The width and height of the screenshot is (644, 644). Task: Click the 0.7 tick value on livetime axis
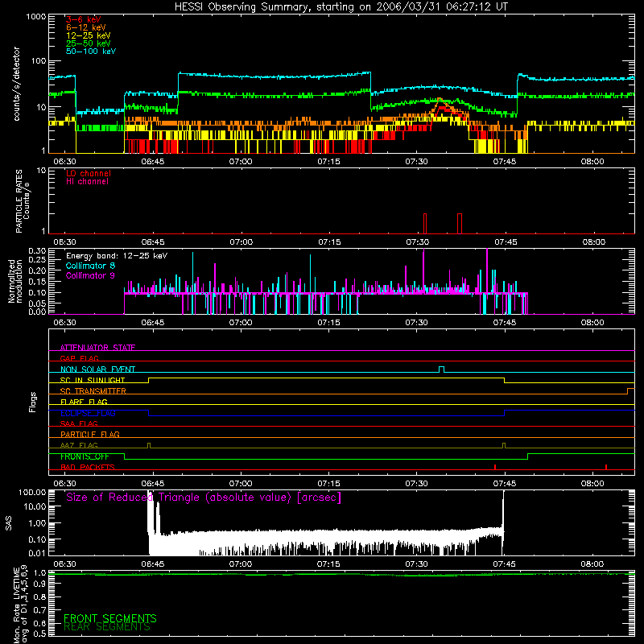click(39, 610)
